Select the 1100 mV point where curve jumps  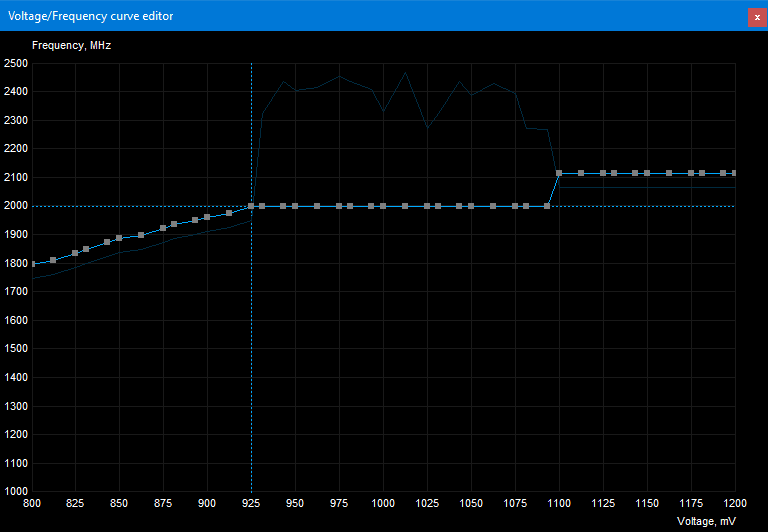559,173
